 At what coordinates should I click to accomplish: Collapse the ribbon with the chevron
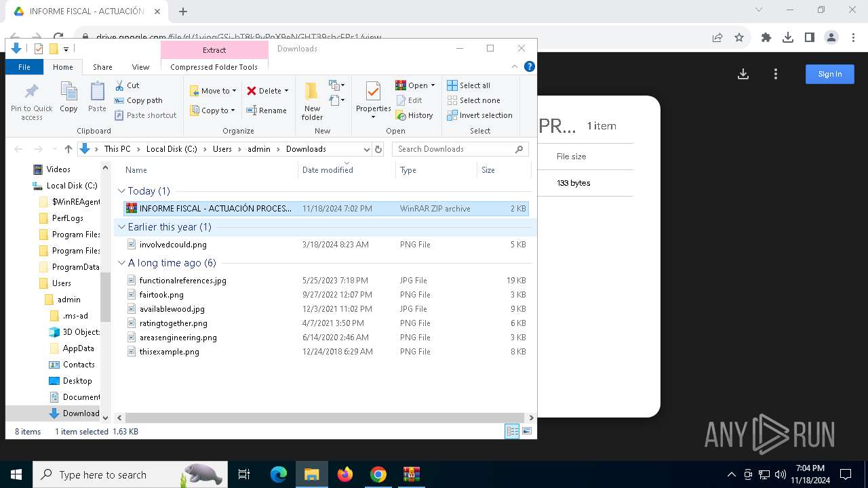click(x=515, y=66)
